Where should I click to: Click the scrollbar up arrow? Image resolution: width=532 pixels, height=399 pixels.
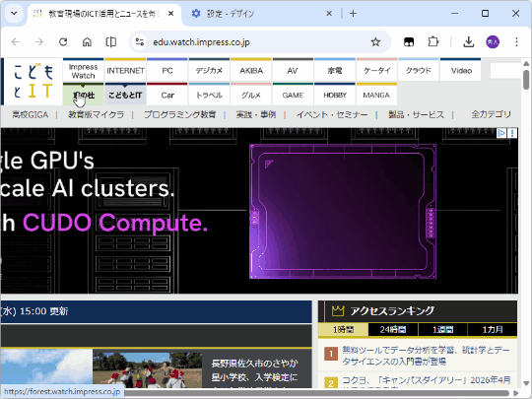point(526,63)
